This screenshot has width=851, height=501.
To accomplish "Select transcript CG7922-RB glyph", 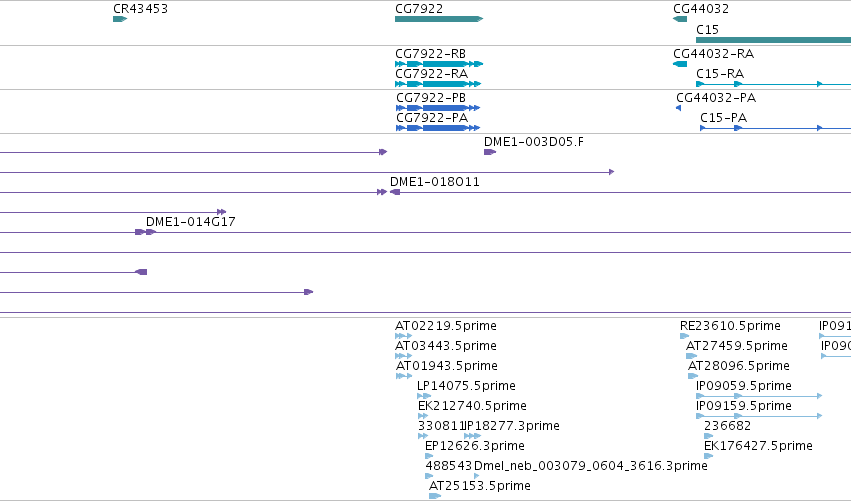I will pos(439,64).
